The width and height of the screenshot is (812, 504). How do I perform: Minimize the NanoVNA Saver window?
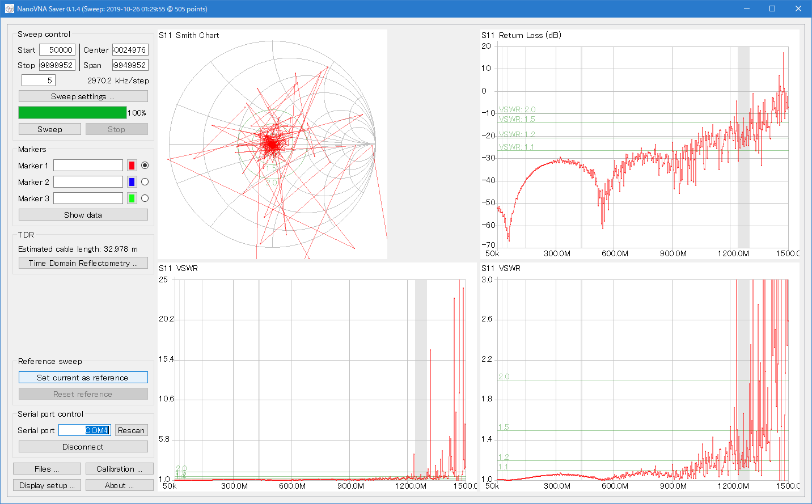pyautogui.click(x=746, y=9)
